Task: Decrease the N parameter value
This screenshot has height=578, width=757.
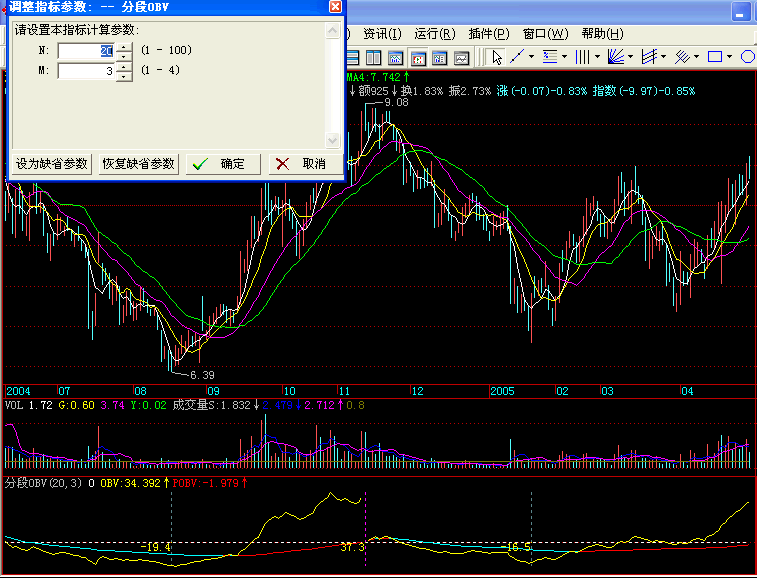Action: click(x=124, y=55)
